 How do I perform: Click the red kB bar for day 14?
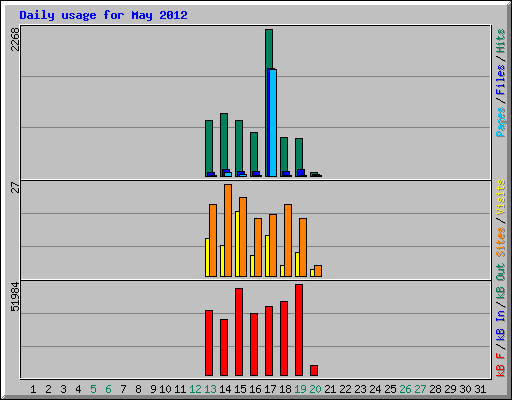[224, 347]
